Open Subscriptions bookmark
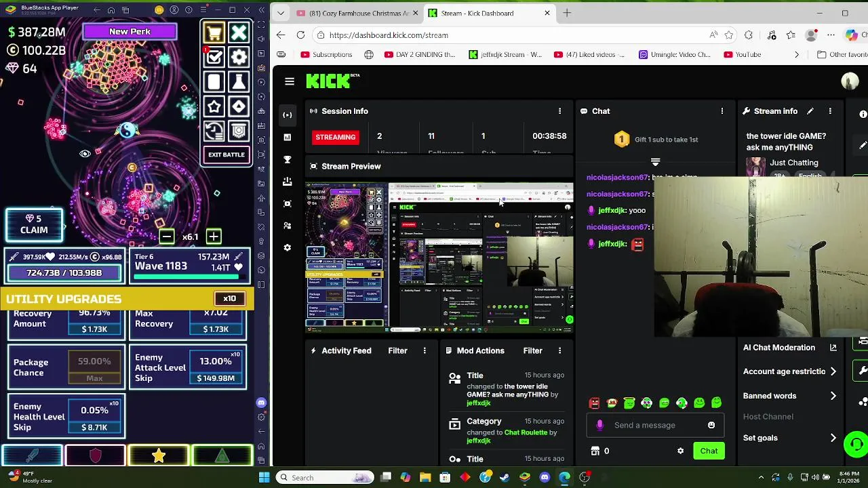Image resolution: width=868 pixels, height=488 pixels. pos(325,54)
